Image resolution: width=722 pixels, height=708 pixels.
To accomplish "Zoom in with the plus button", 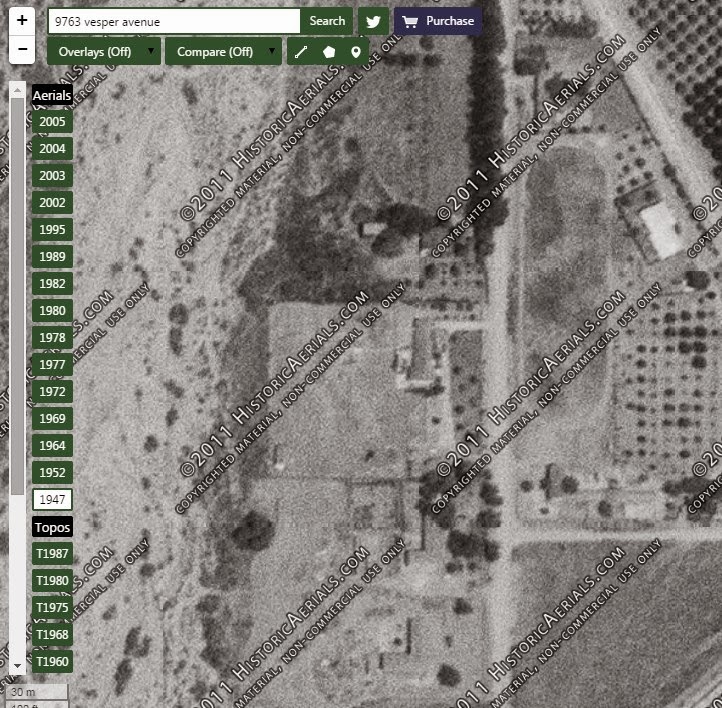I will [22, 21].
